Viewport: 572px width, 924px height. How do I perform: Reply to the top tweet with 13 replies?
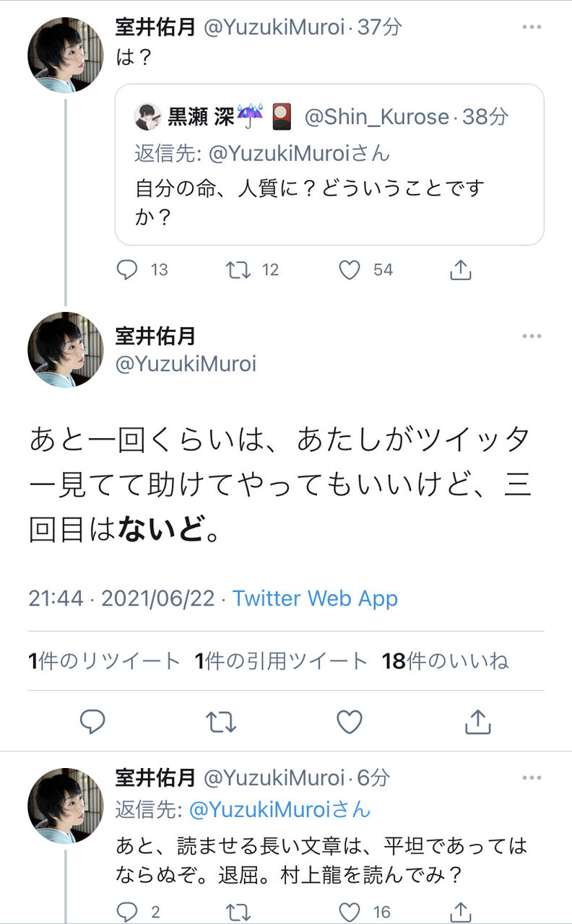(x=128, y=270)
